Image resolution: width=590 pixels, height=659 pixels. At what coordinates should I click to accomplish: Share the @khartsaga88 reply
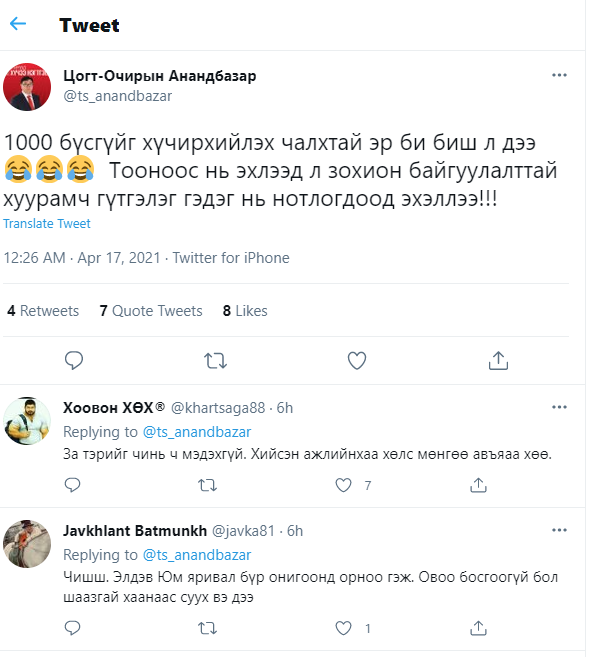pyautogui.click(x=478, y=485)
